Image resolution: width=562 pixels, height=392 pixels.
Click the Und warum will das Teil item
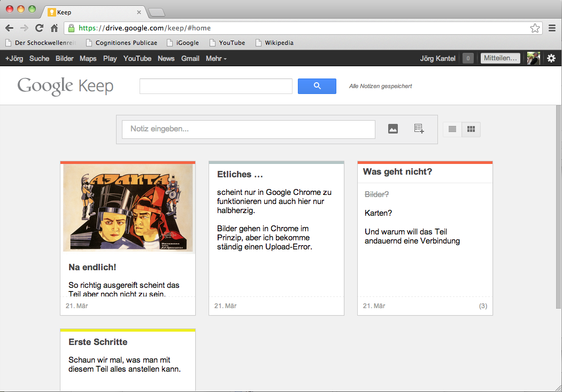[x=412, y=236]
